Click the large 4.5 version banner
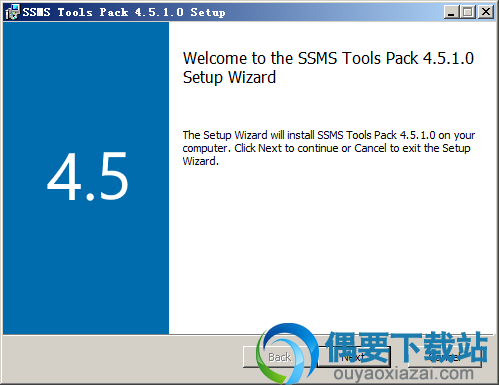Screen dimensions: 499x385 coord(86,178)
